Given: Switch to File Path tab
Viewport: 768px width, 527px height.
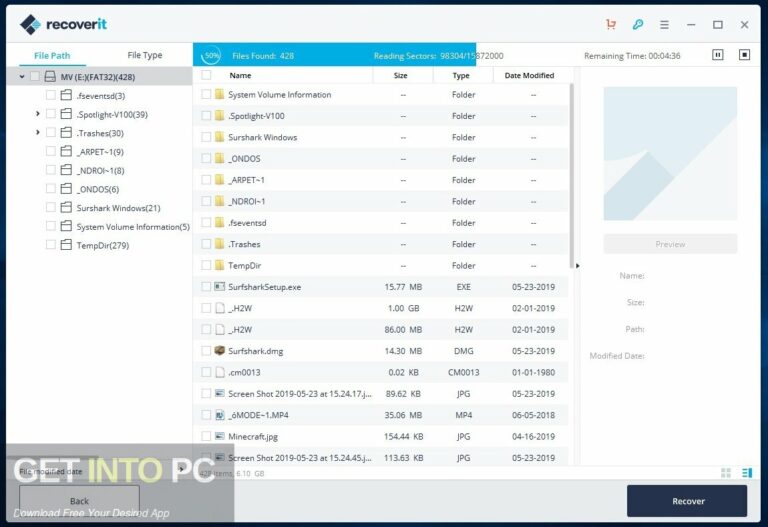Looking at the screenshot, I should (x=52, y=55).
